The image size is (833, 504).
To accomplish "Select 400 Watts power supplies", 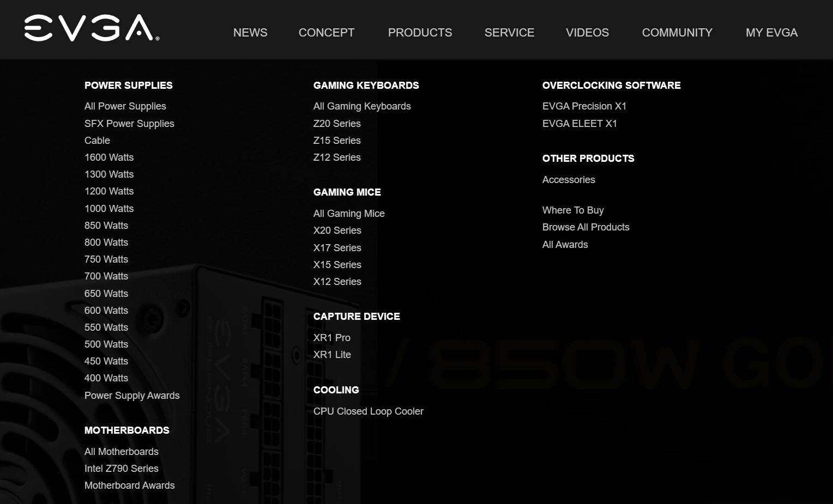I will [106, 378].
